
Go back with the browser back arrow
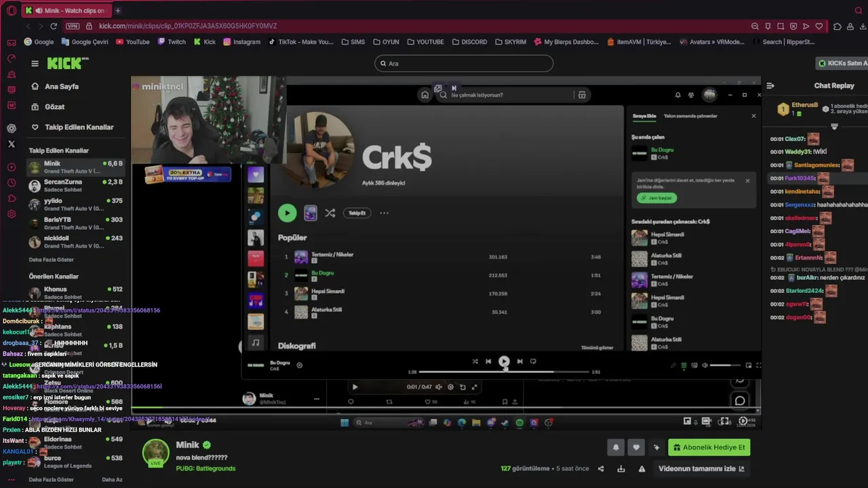[28, 26]
